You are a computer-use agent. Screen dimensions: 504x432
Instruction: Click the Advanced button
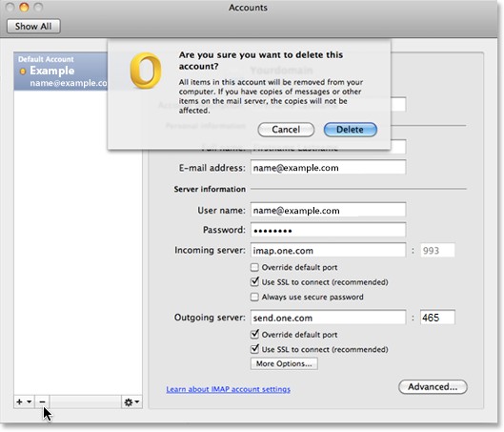tap(433, 386)
